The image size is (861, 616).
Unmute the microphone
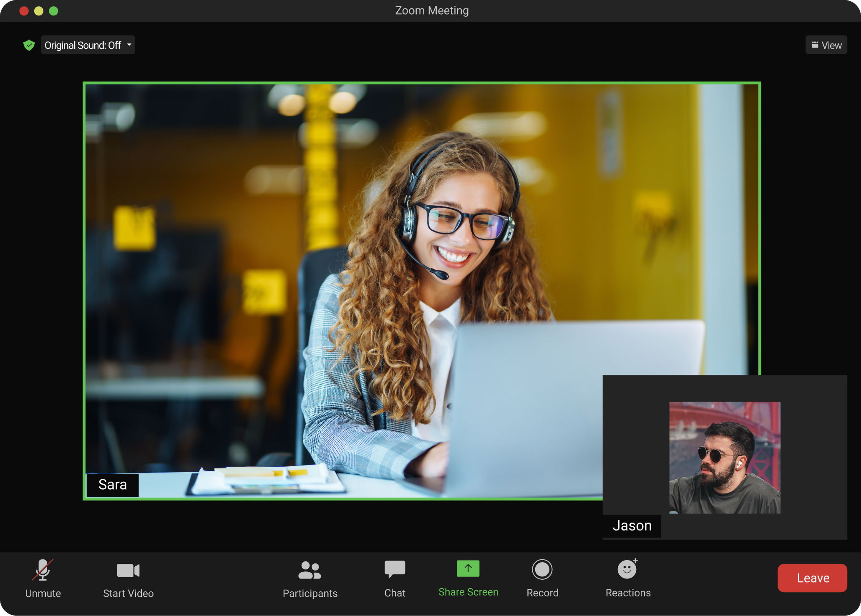point(43,579)
